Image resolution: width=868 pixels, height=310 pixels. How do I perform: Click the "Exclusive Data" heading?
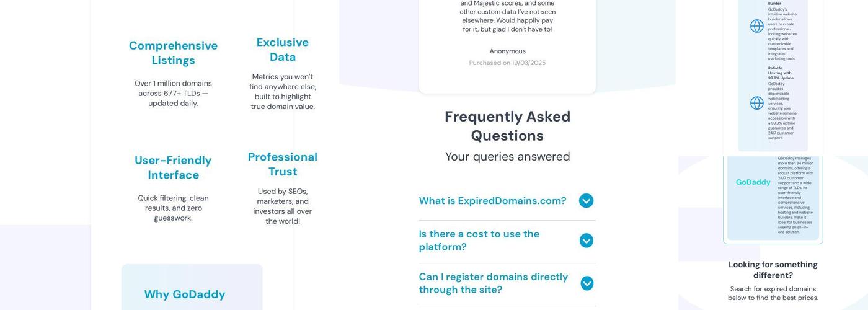pos(283,50)
